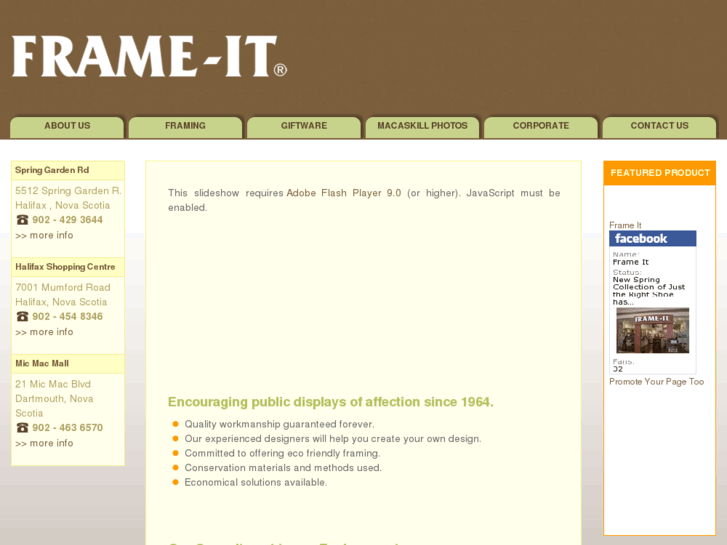Click address 5512 Spring Garden R.

pyautogui.click(x=68, y=191)
